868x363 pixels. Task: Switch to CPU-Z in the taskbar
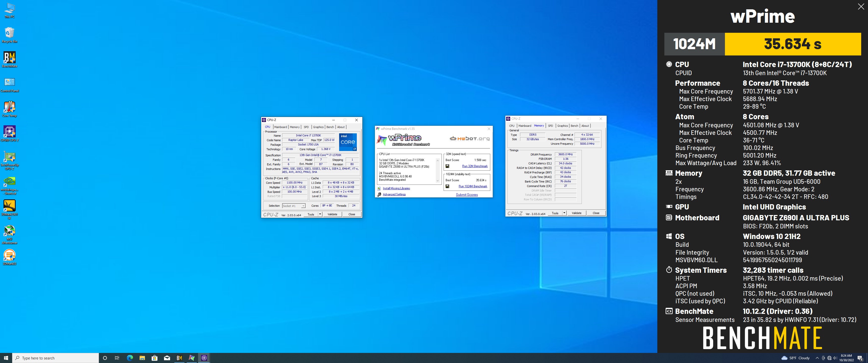(204, 358)
